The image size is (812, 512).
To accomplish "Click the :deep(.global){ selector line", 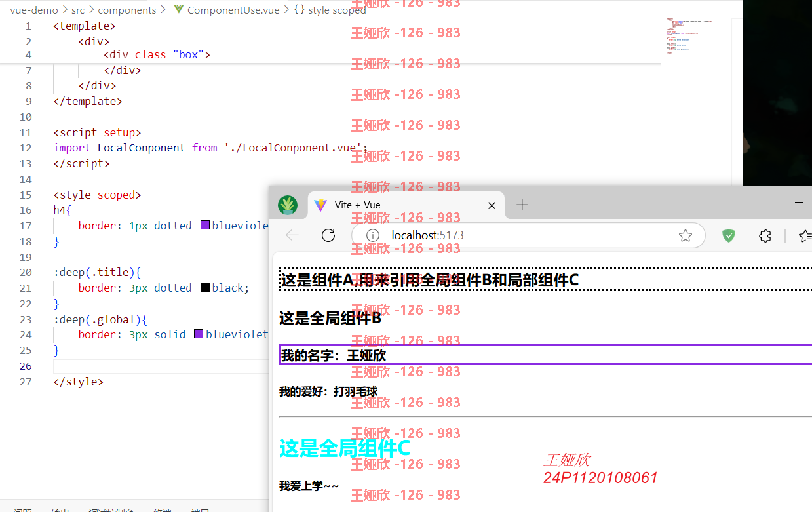I will click(x=100, y=319).
